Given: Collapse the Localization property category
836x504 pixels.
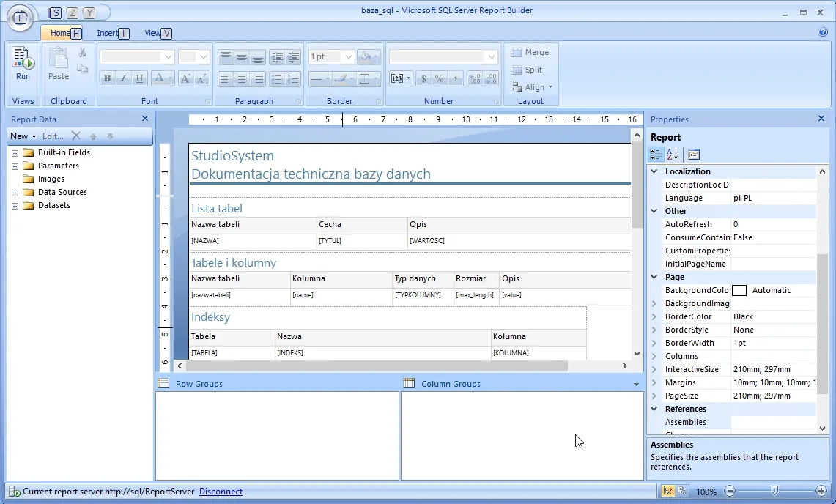Looking at the screenshot, I should 654,171.
